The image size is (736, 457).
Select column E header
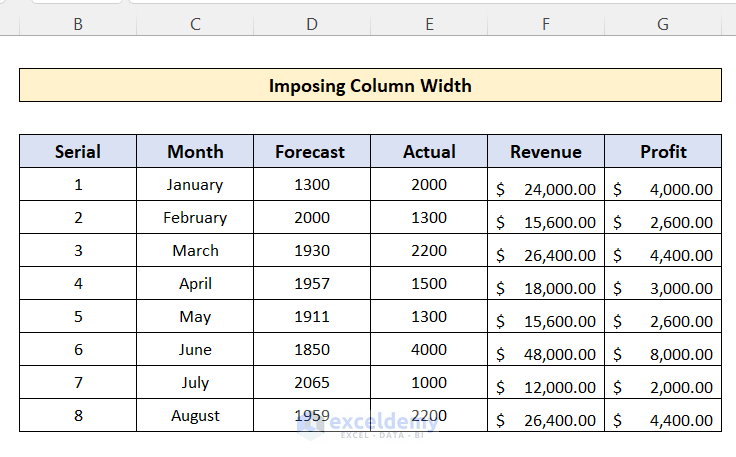[429, 24]
